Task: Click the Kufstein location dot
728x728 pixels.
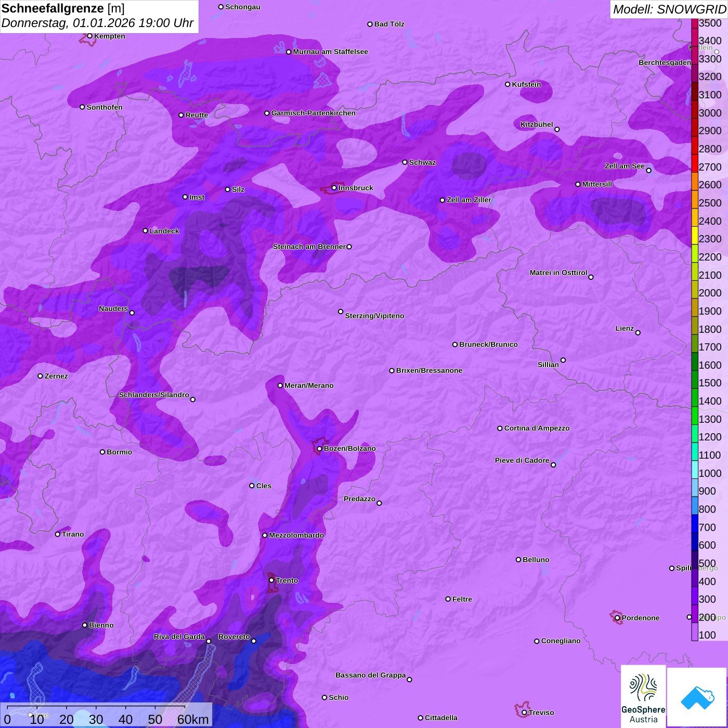Action: pos(508,84)
